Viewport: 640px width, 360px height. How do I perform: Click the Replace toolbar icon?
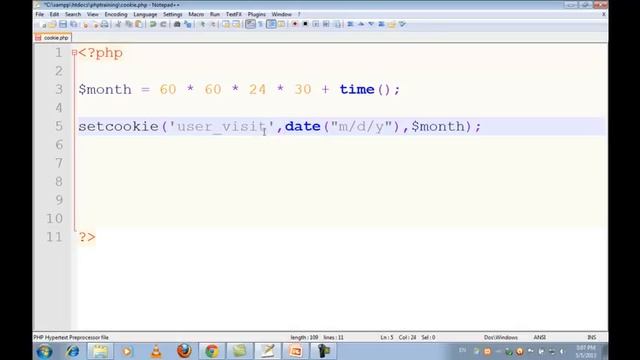pos(188,24)
